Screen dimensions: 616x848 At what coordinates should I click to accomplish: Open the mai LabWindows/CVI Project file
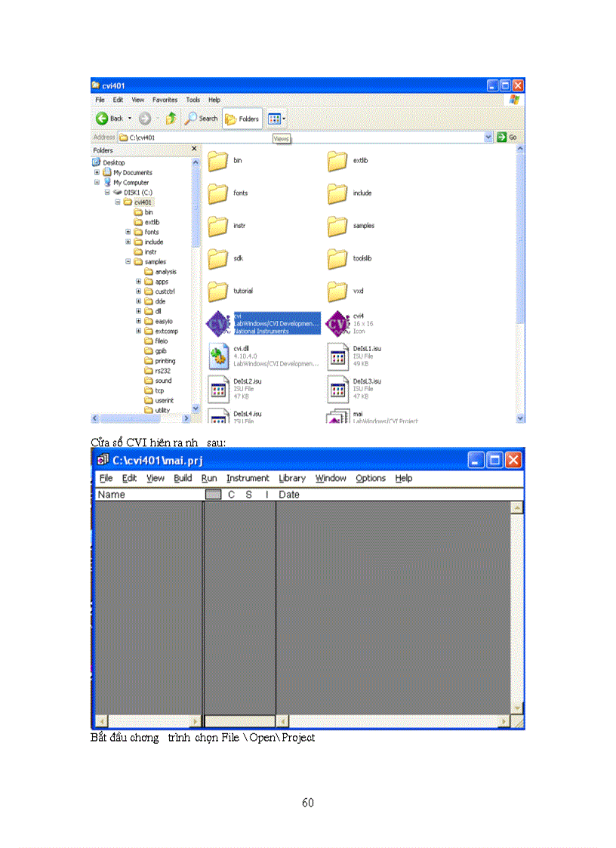338,417
